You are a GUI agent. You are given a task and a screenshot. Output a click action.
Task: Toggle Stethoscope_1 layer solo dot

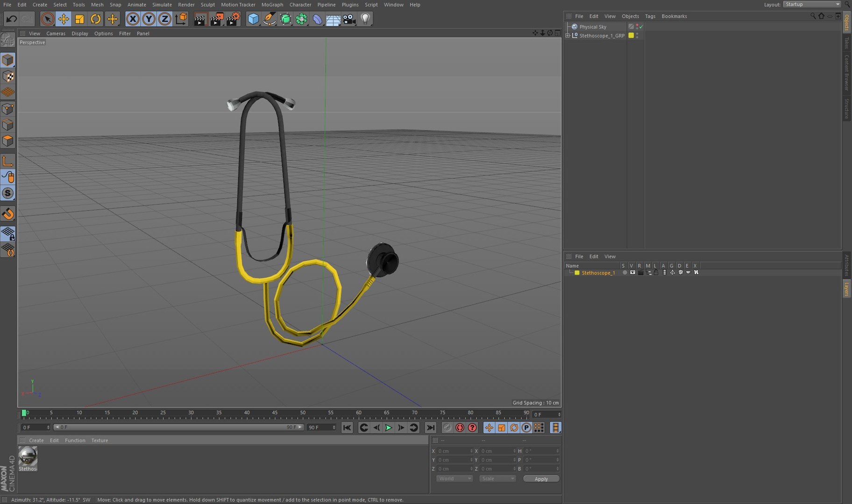(625, 273)
